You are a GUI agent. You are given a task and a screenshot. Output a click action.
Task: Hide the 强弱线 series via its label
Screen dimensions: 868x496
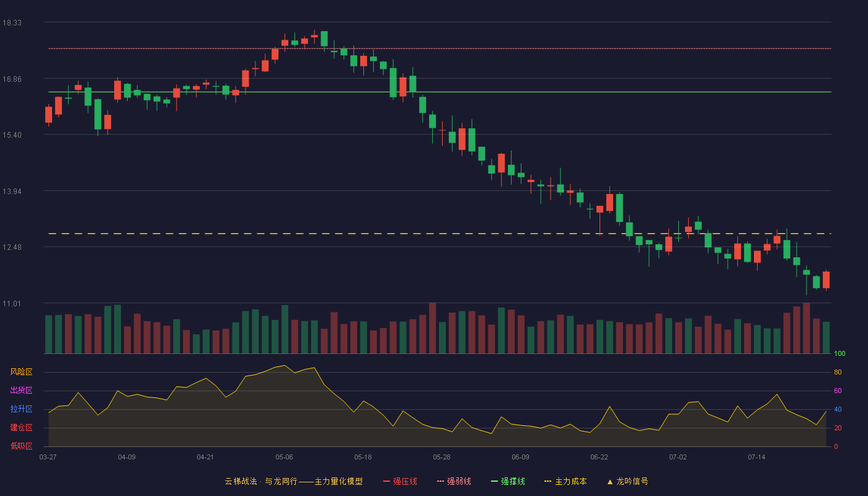[x=459, y=481]
